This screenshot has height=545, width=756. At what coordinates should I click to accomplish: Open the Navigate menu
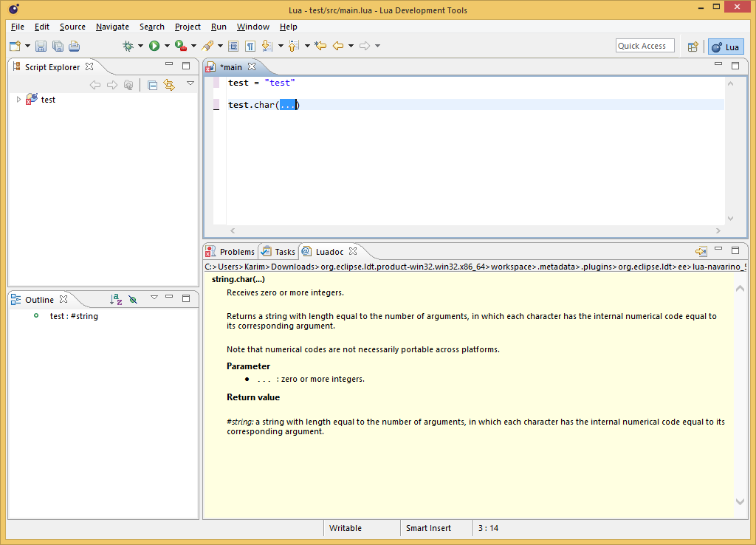click(x=112, y=27)
